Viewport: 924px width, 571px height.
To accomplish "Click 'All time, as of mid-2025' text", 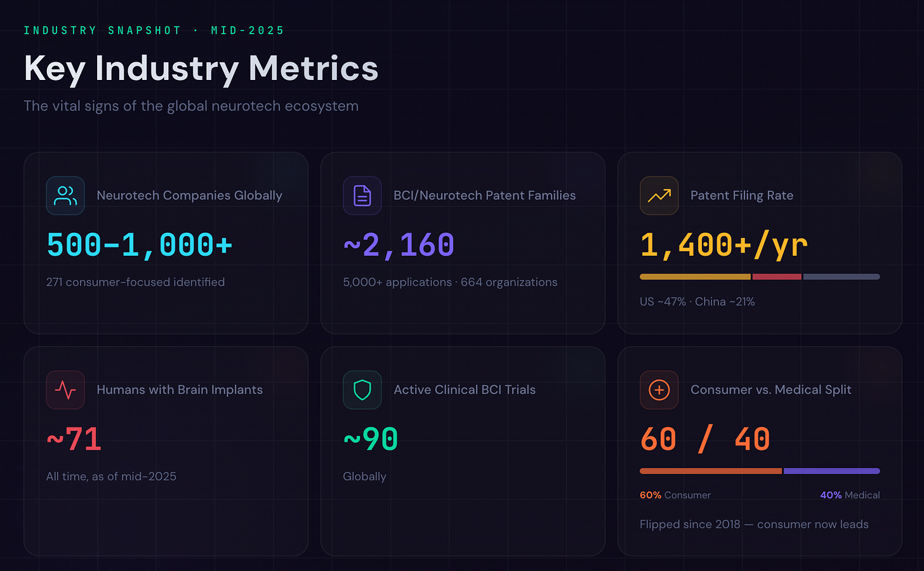I will [111, 476].
